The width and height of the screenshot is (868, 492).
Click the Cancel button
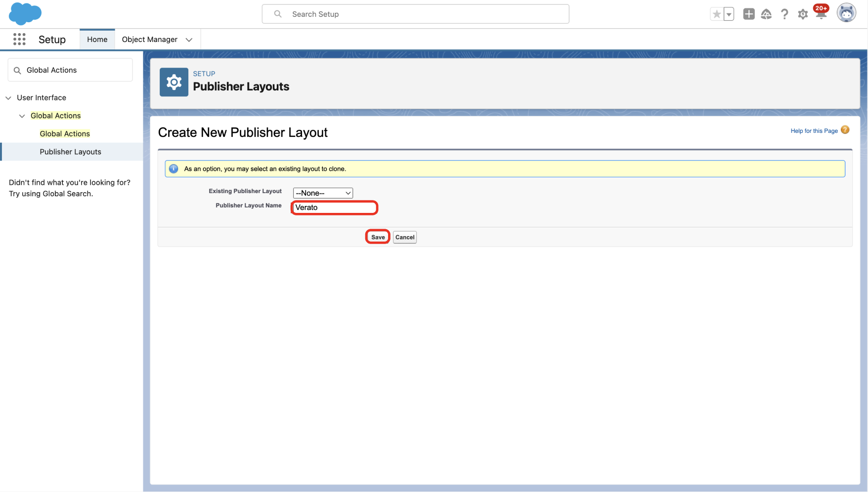click(405, 237)
